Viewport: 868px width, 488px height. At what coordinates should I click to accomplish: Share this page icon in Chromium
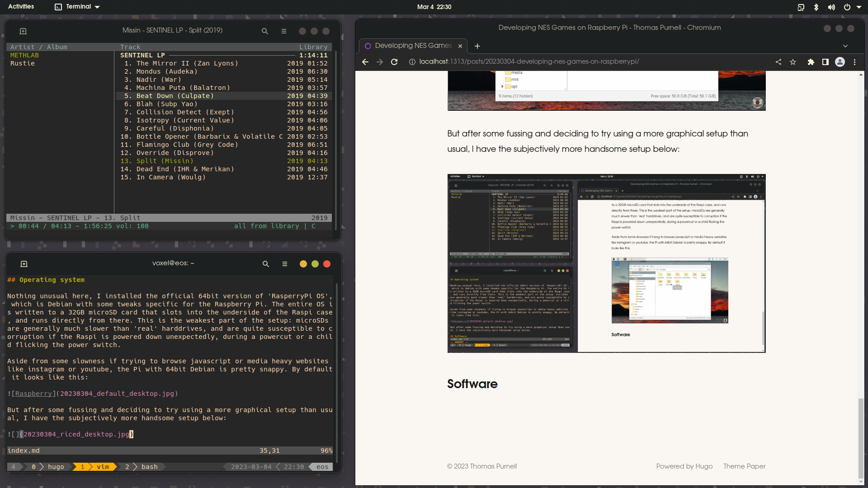click(778, 62)
